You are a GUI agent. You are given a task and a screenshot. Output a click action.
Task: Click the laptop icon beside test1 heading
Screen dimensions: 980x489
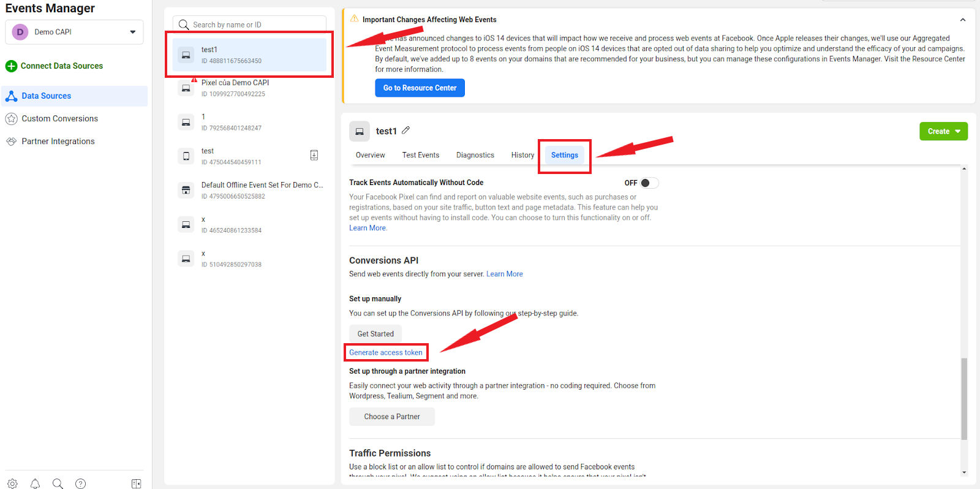[360, 131]
